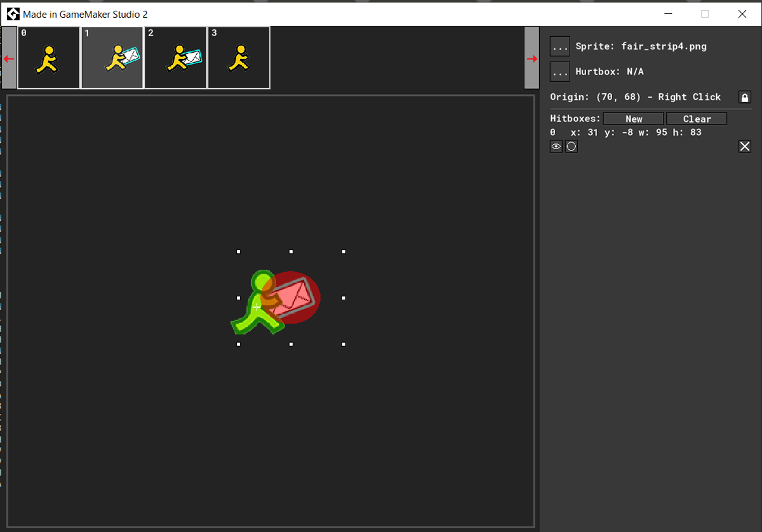Clear all hitboxes with the Clear button
Viewport: 762px width, 532px height.
[x=697, y=119]
